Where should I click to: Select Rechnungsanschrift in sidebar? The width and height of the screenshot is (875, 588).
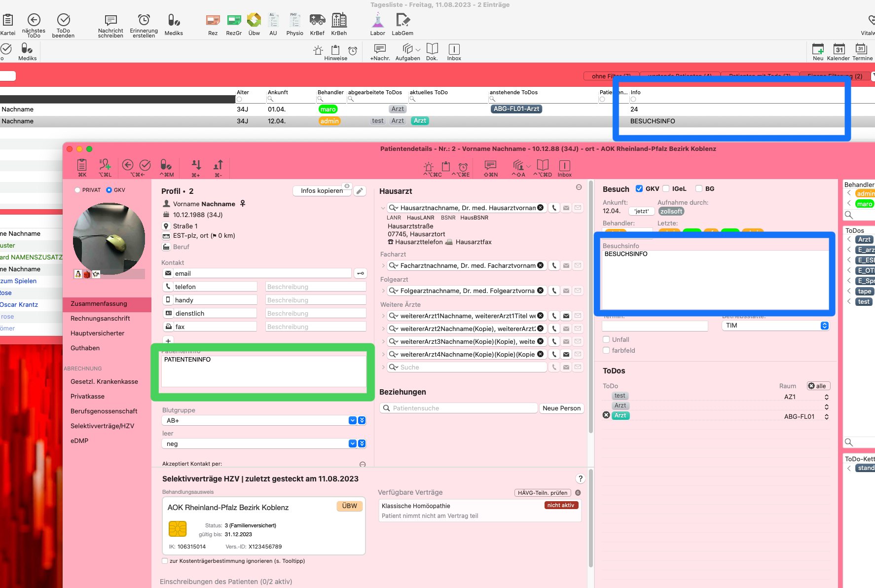100,319
